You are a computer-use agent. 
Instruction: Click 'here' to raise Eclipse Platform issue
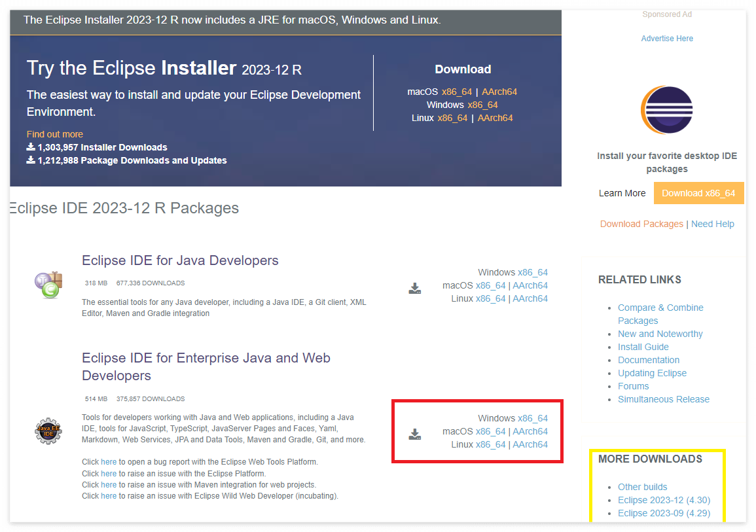[x=109, y=473]
